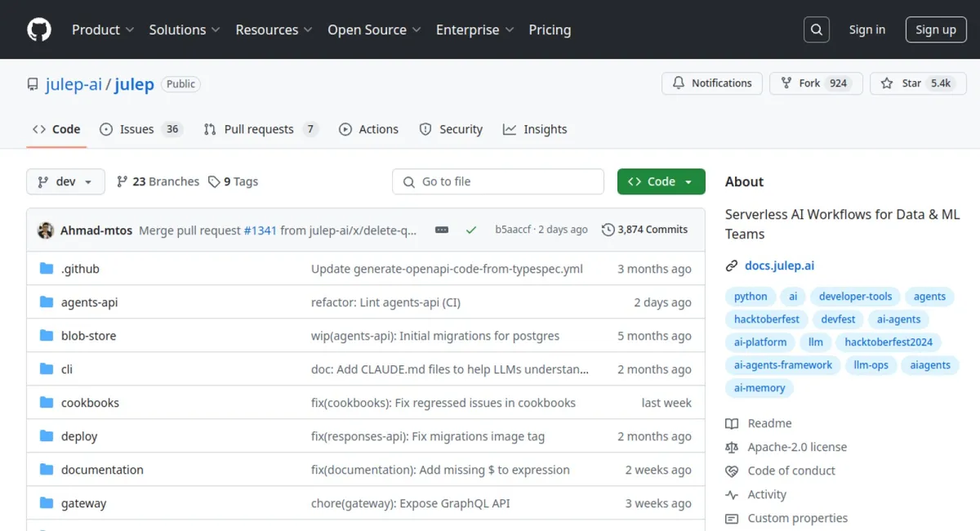Open the Enterprise menu
980x531 pixels.
(x=475, y=29)
